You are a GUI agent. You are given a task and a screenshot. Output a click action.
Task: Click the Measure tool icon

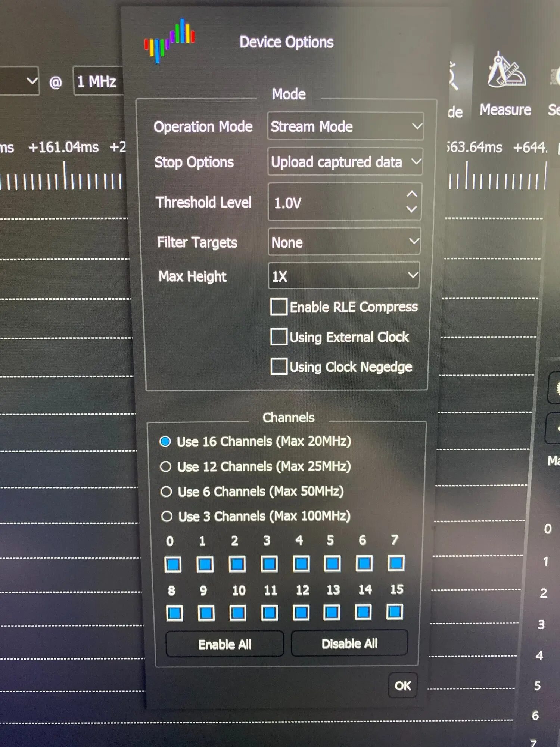pyautogui.click(x=506, y=71)
